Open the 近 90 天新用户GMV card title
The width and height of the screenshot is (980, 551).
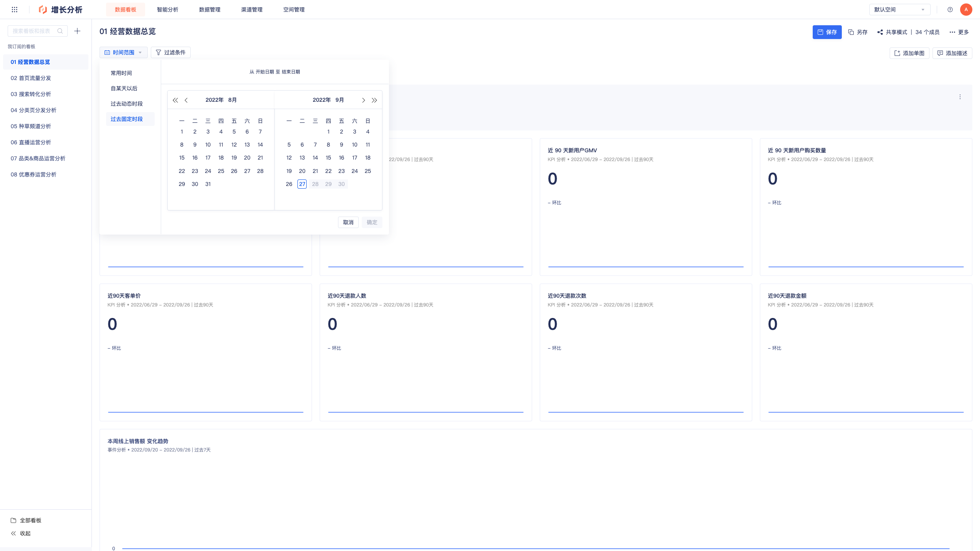click(572, 150)
